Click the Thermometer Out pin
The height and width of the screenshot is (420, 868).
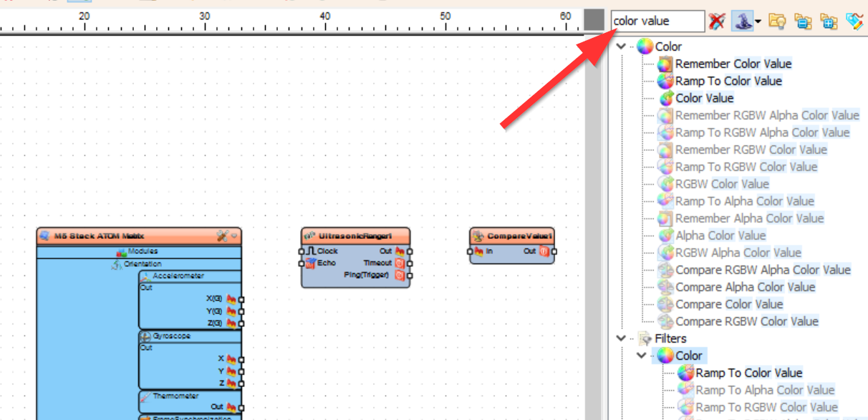coord(241,407)
